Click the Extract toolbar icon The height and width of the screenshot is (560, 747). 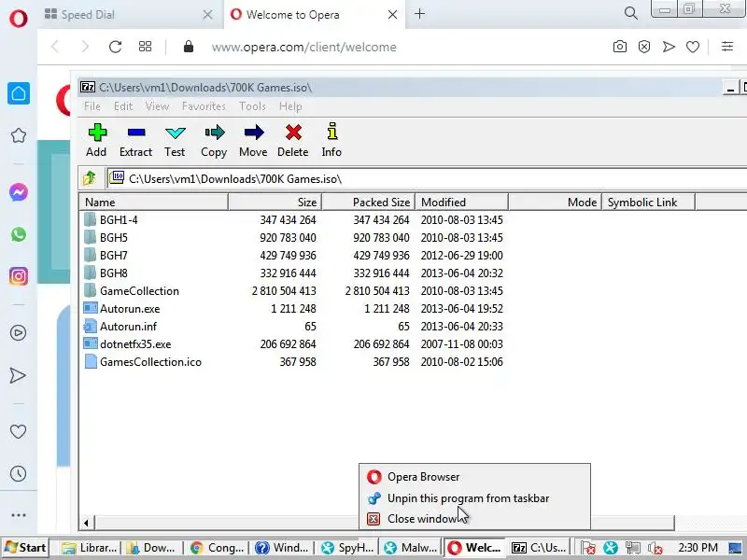coord(135,140)
